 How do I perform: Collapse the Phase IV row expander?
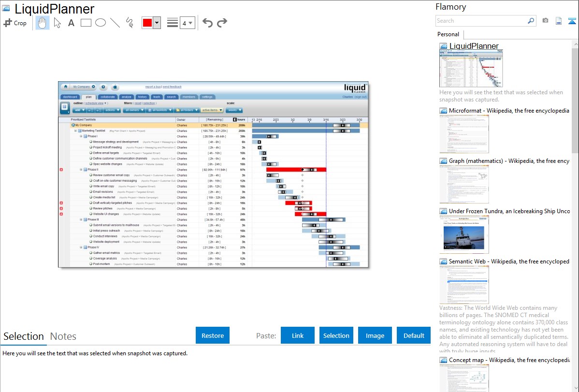(x=81, y=247)
